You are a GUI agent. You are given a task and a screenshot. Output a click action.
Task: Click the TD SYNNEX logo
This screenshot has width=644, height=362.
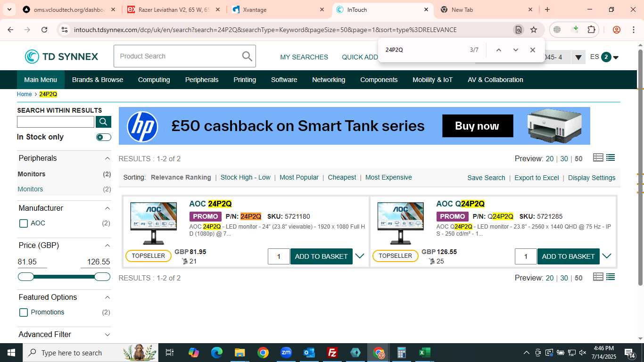[61, 57]
